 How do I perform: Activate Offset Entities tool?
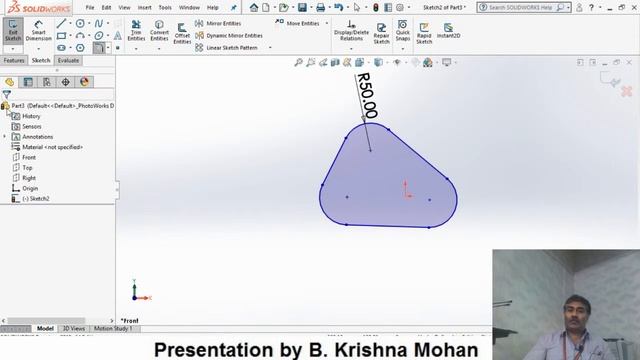pos(182,33)
